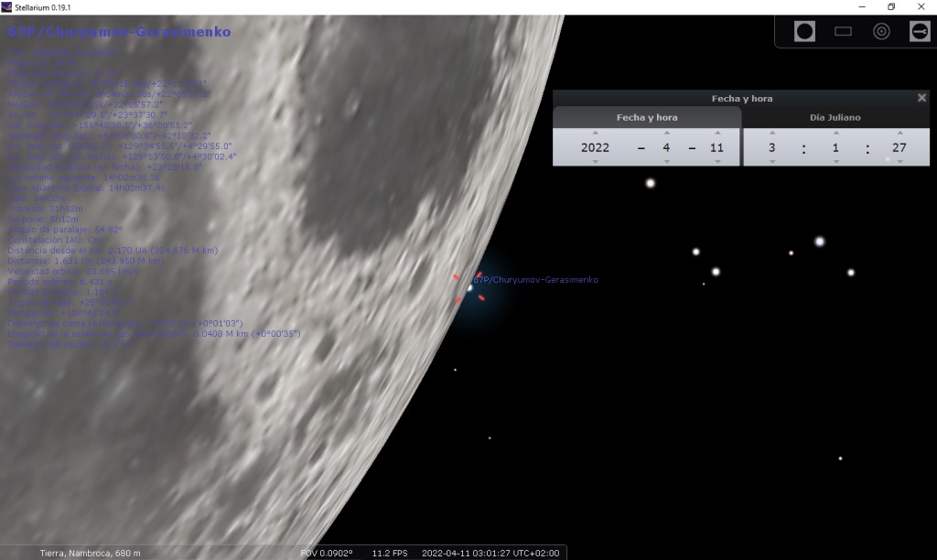Viewport: 937px width, 560px height.
Task: Decrease the day value using down arrow
Action: click(716, 161)
